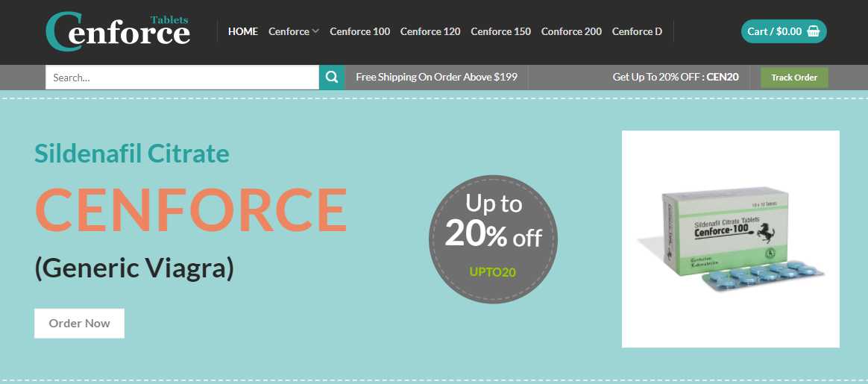
Task: Open the Cenforce 200 nav link
Action: (x=571, y=31)
